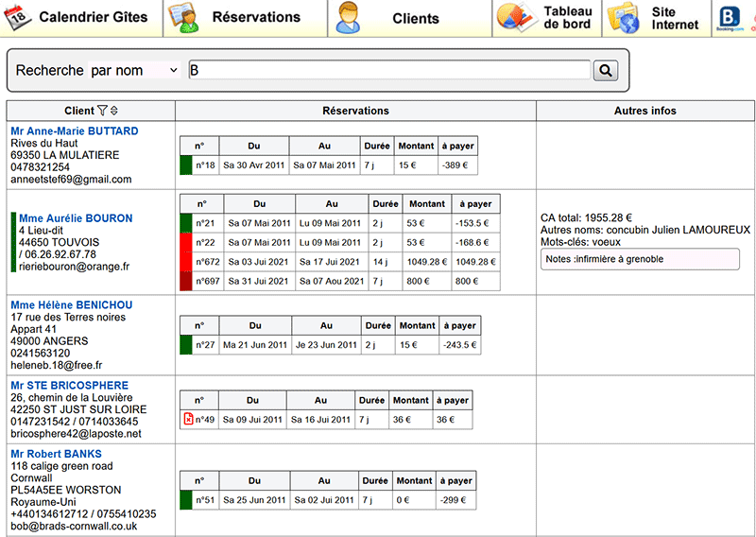This screenshot has width=756, height=537.
Task: Click the green status swatch of reservation n°18
Action: 186,165
